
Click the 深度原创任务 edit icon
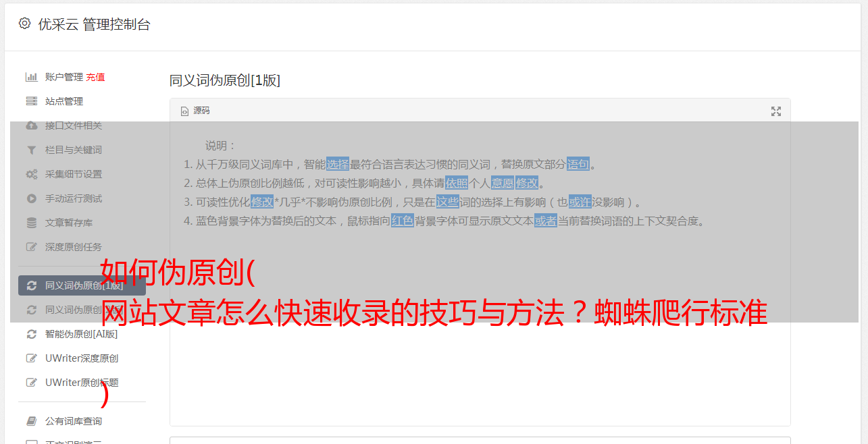point(31,247)
